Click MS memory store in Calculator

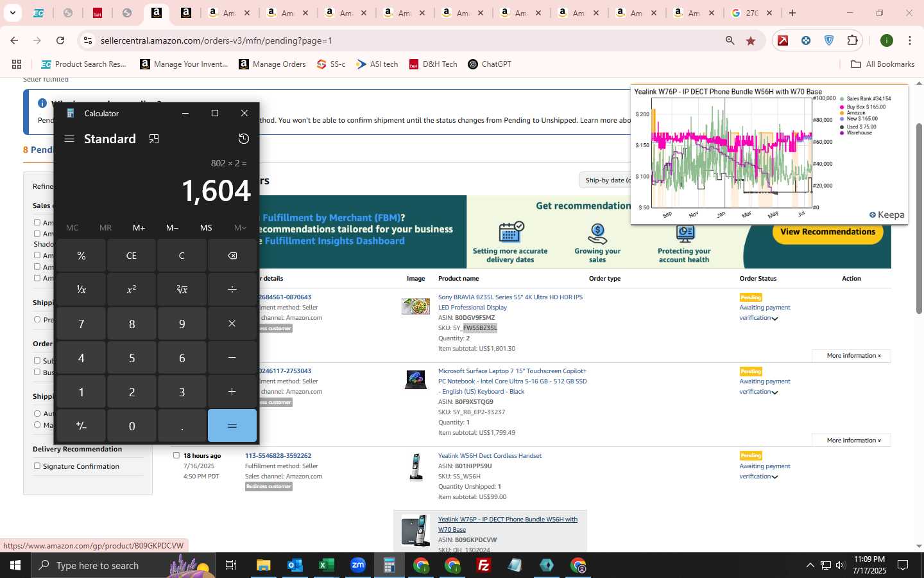[x=206, y=227]
